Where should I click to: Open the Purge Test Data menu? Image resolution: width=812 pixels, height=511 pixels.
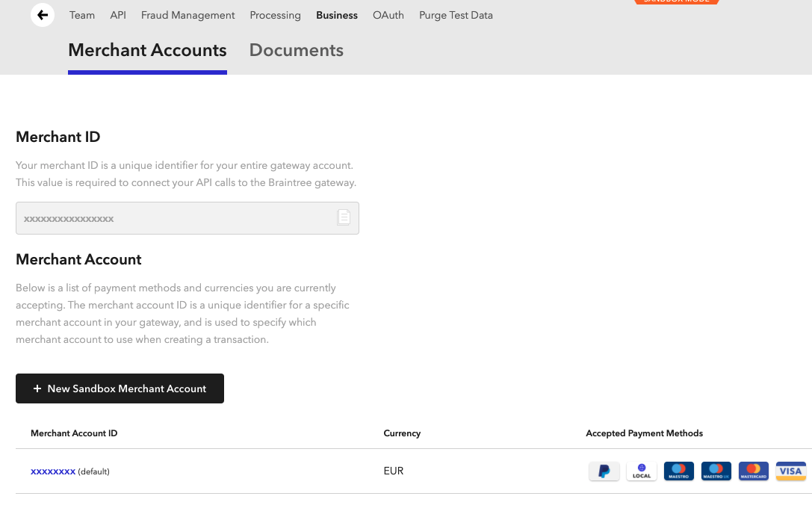point(456,15)
